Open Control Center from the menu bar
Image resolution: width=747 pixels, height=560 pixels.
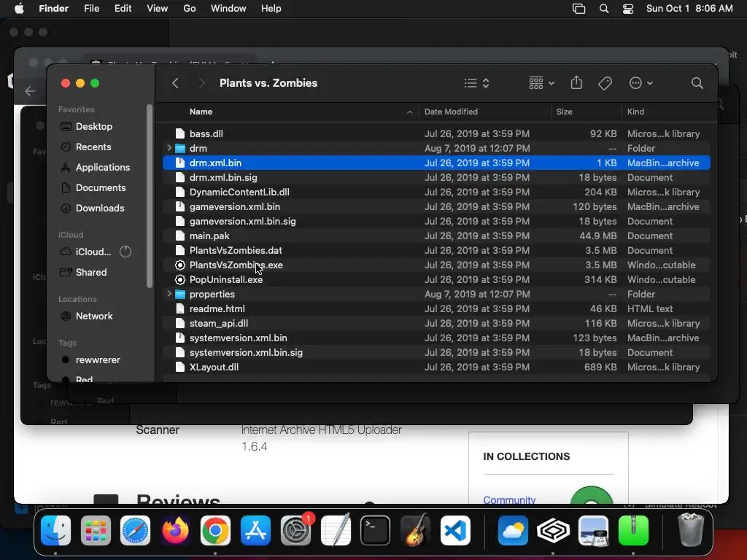tap(628, 9)
